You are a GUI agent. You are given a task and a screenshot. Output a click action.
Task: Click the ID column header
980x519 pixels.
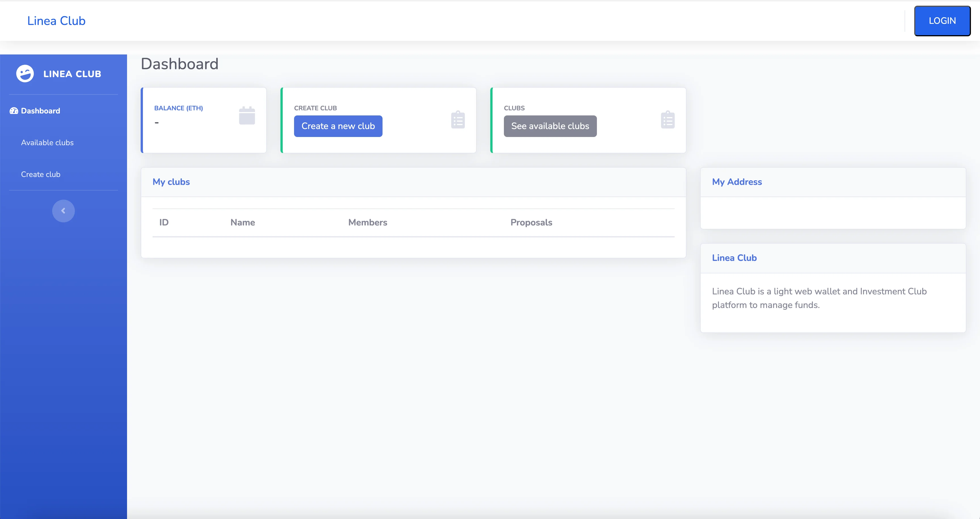click(x=164, y=222)
